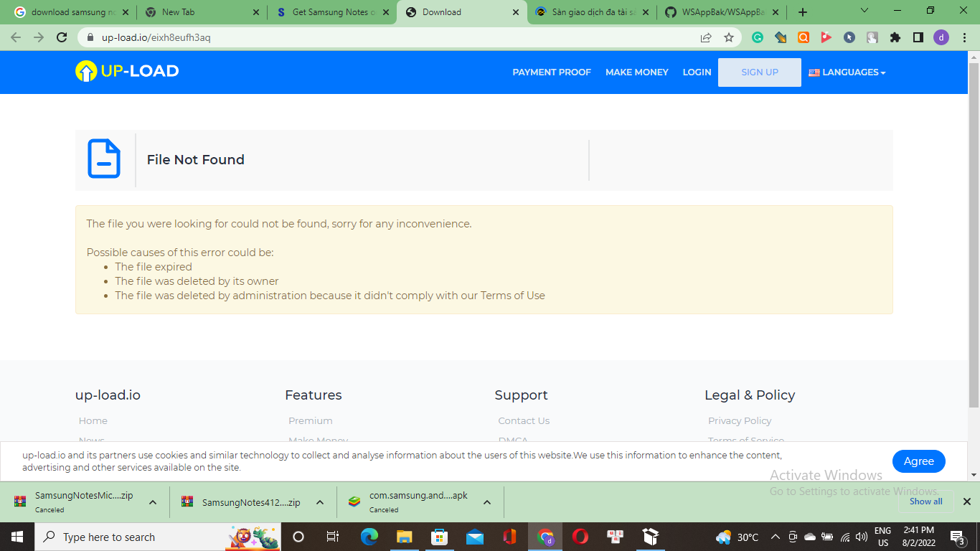Click the bookmark star in address bar
The image size is (980, 551).
(x=728, y=36)
